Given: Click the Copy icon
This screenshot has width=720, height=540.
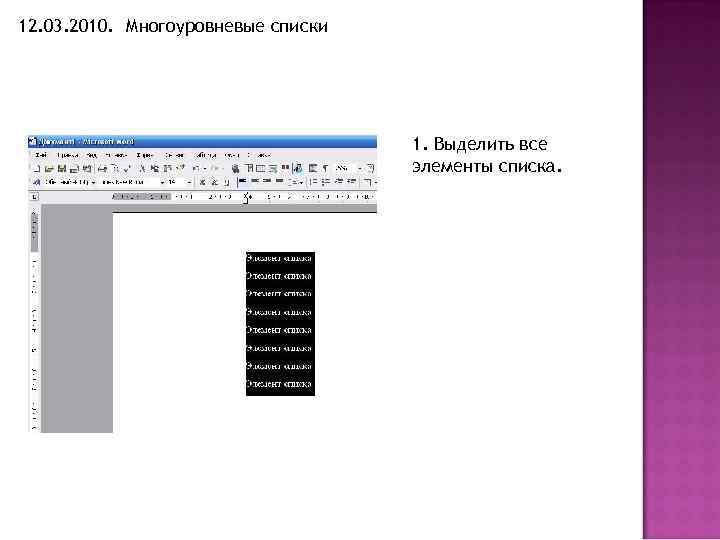Looking at the screenshot, I should (155, 169).
